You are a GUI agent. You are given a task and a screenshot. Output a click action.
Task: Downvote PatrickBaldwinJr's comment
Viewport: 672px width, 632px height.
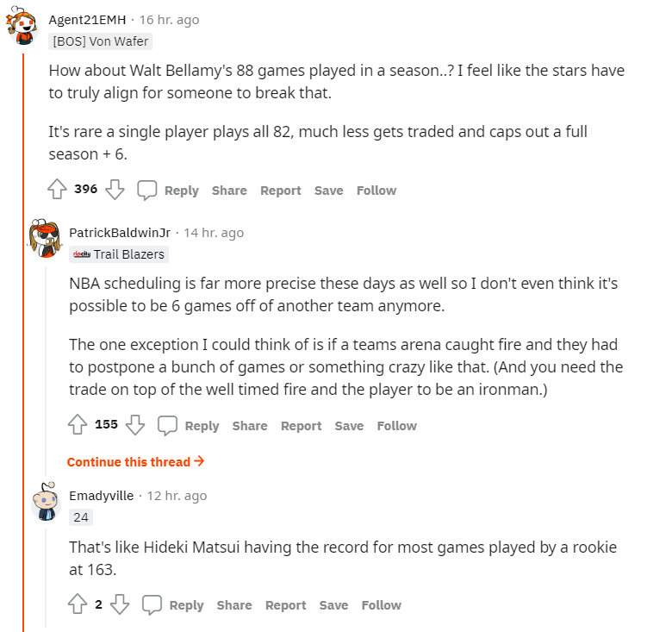pos(135,425)
